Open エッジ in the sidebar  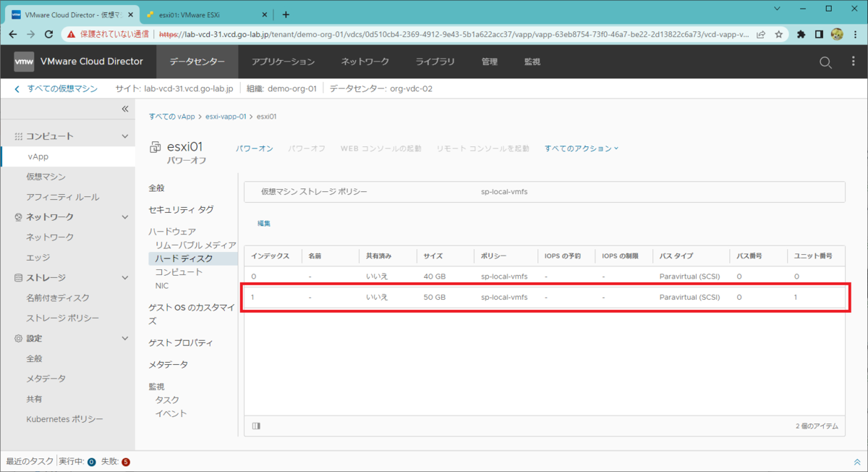pos(38,258)
